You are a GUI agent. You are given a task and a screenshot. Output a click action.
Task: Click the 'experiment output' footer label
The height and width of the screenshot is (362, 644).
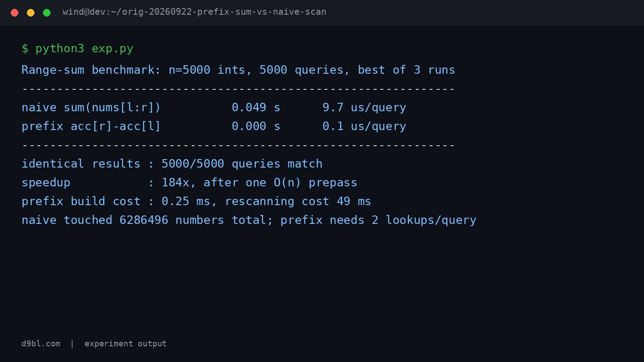[126, 344]
